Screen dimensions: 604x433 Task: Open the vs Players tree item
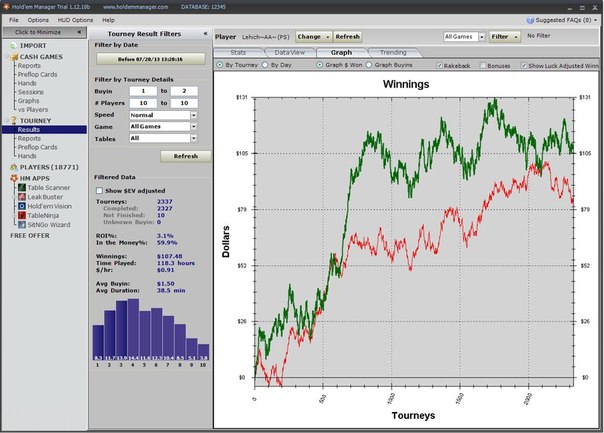coord(33,110)
